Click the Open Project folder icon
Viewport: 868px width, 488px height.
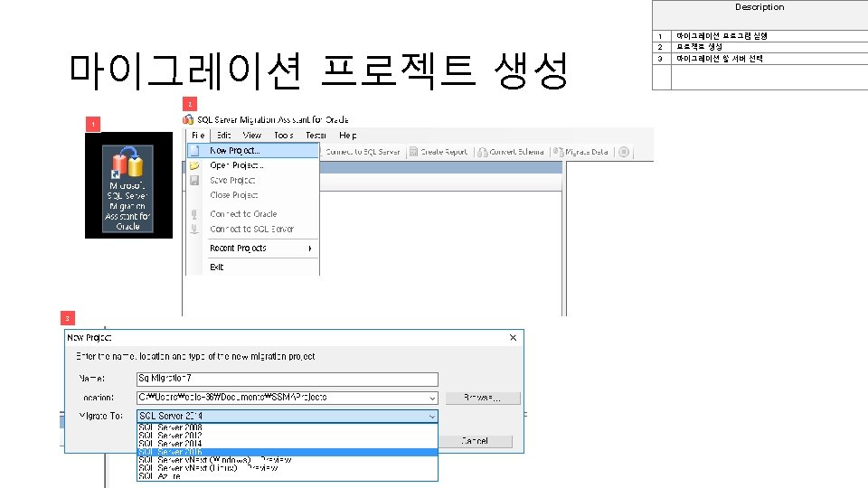point(195,165)
